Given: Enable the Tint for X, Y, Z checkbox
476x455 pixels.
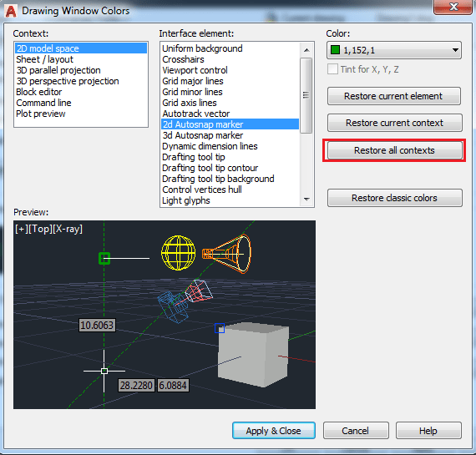Looking at the screenshot, I should point(332,69).
